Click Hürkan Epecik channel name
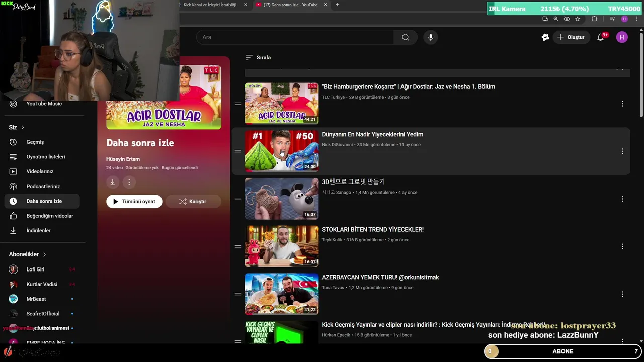This screenshot has width=644, height=362. [x=336, y=335]
